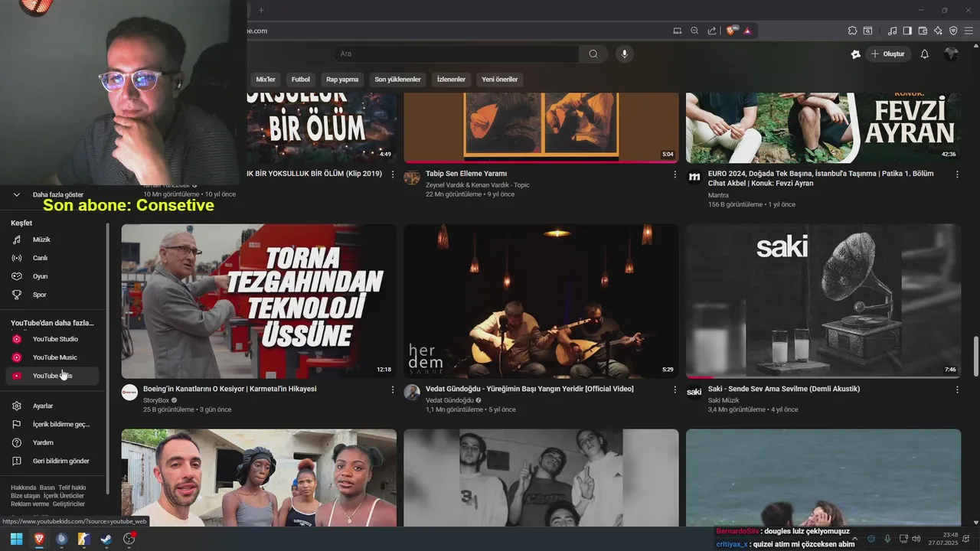Open the Windows Start menu
The width and height of the screenshot is (980, 551).
(x=16, y=540)
